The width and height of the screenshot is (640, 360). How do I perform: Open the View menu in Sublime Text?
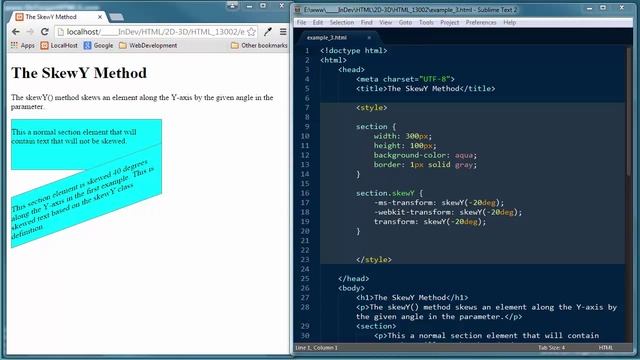point(385,22)
